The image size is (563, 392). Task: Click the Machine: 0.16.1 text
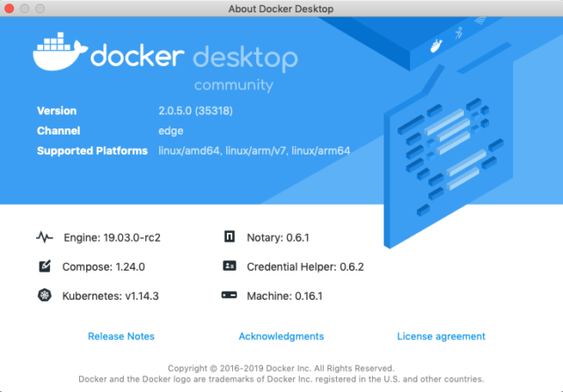285,296
